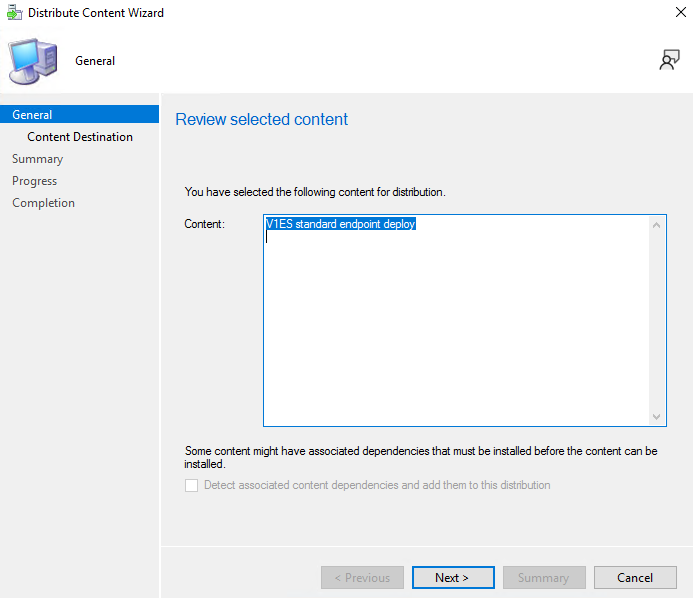
Task: Open the Content Destination step in sidebar
Action: [x=80, y=137]
